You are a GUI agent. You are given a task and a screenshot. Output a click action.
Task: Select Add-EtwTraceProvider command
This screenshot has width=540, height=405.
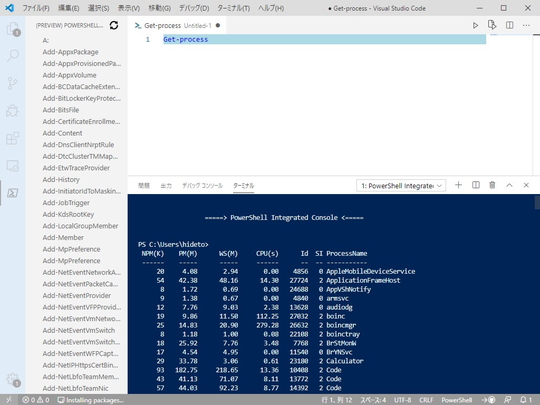click(x=76, y=168)
